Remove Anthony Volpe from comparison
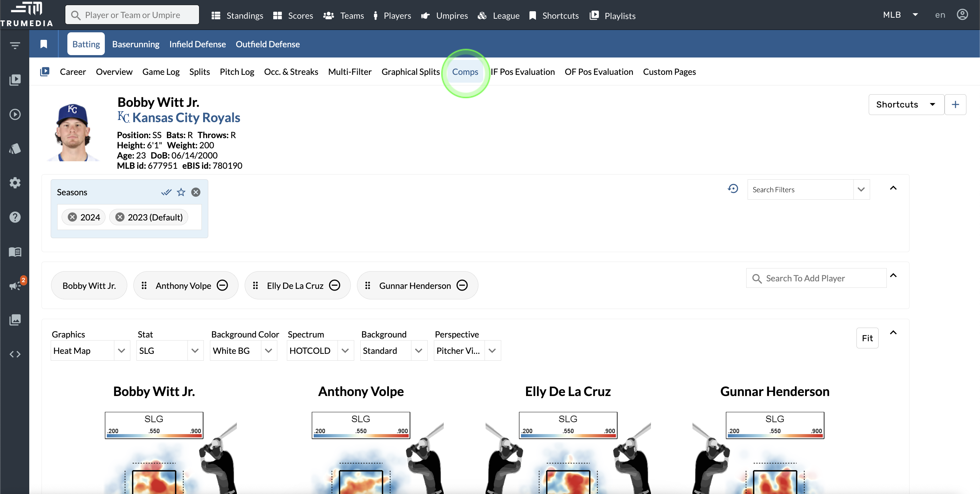 coord(223,285)
